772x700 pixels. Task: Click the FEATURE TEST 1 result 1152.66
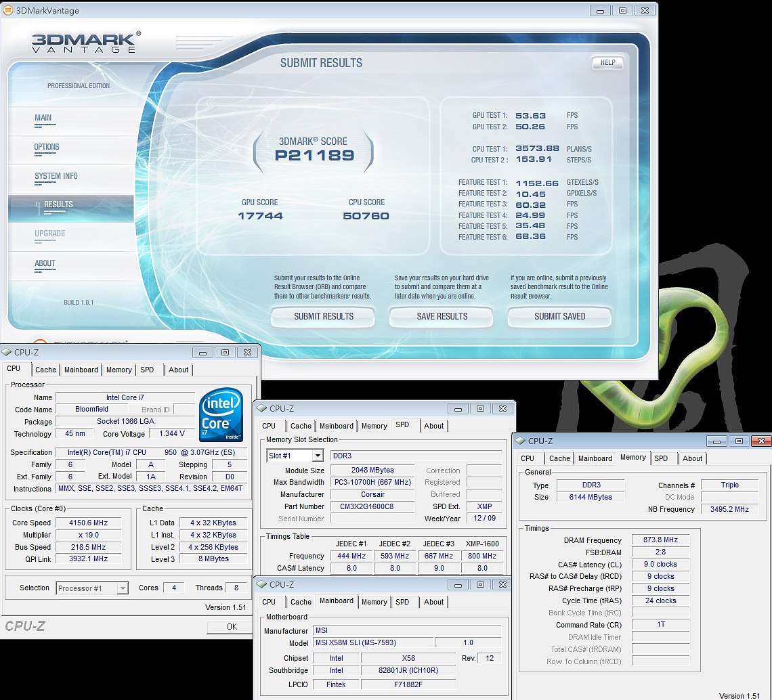click(x=536, y=183)
